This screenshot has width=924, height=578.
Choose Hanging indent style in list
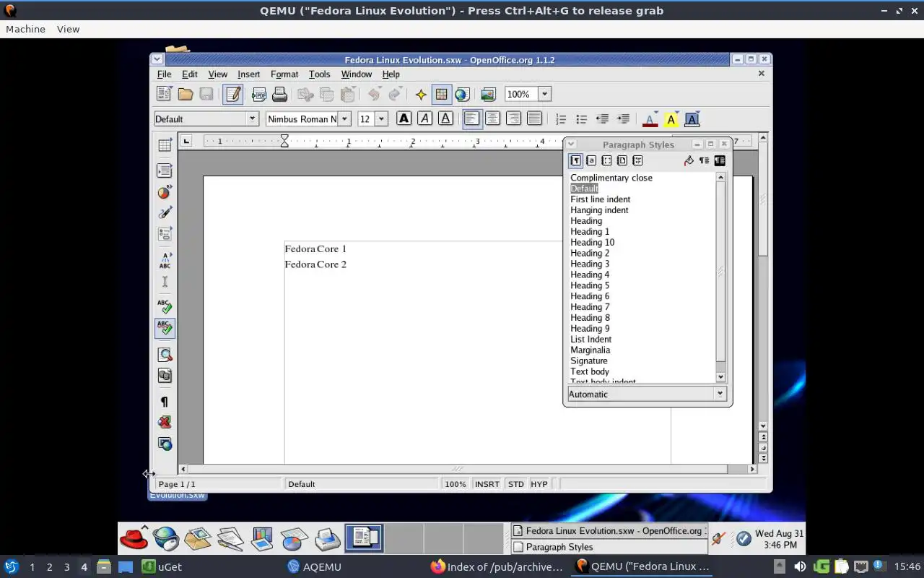pos(599,210)
